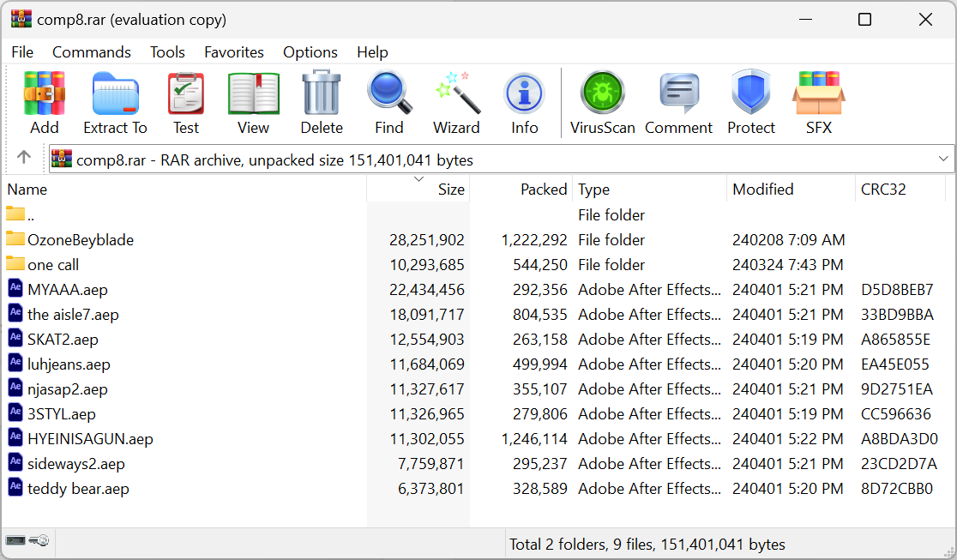Screen dimensions: 957x560
Task: Expand the archive path dropdown
Action: [x=943, y=160]
